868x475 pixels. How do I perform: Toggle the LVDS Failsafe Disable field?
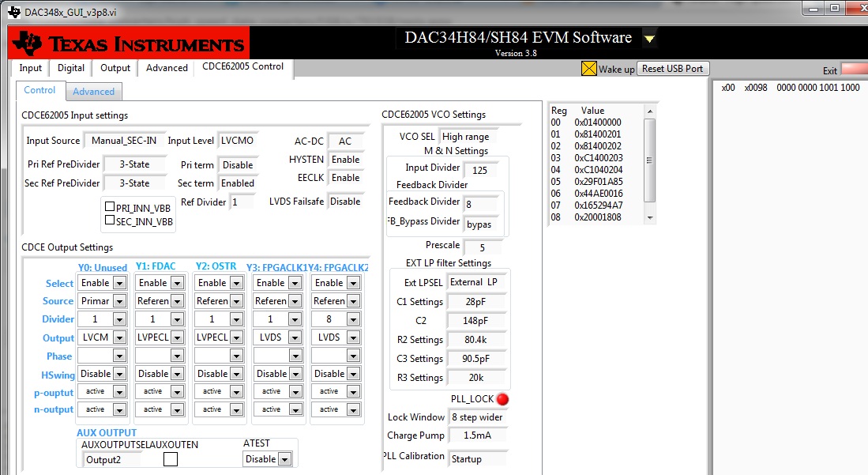[346, 202]
